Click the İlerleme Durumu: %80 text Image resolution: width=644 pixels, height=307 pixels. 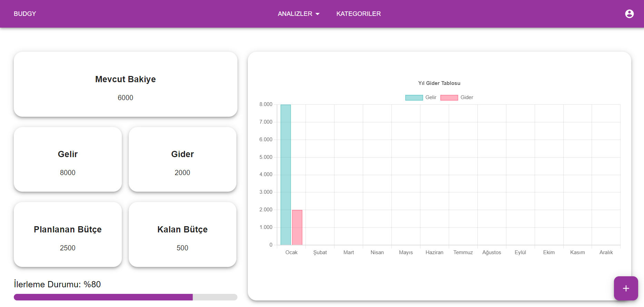coord(57,284)
